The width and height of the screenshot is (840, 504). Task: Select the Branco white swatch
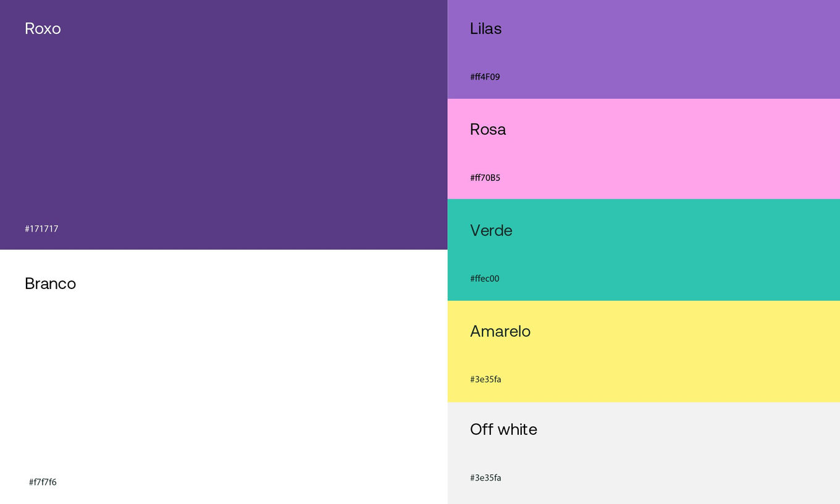[224, 377]
